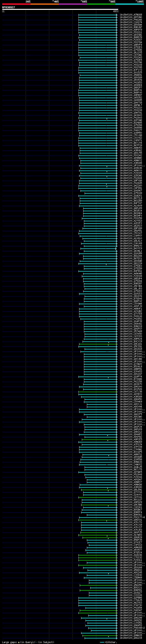Select the UniRef100_A9PB97 label
This screenshot has height=644, width=146.
click(131, 95)
